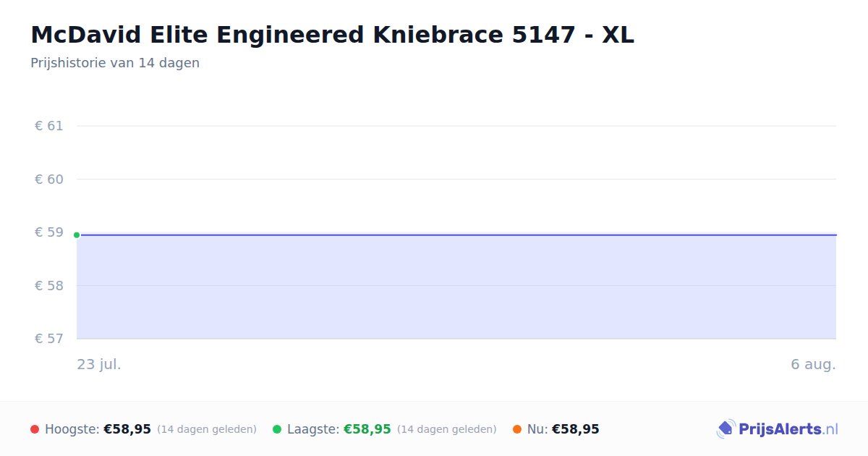Click the € 60 axis label
The image size is (868, 456).
[x=49, y=179]
